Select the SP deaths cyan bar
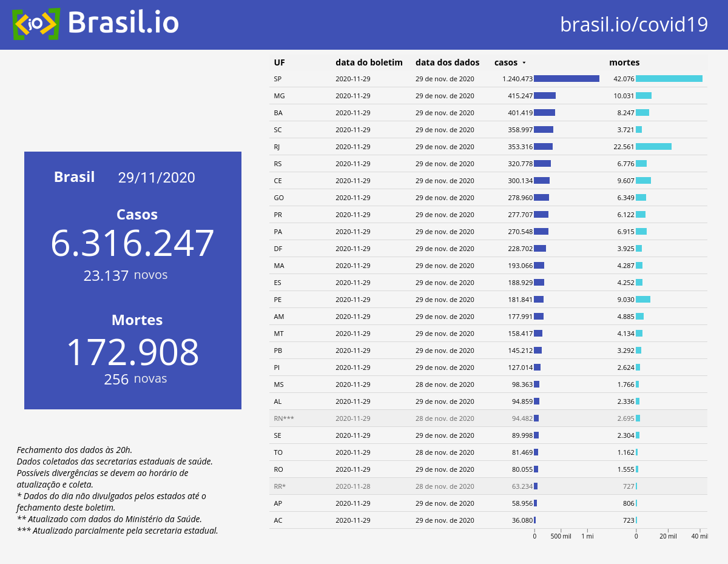Viewport: 728px width, 564px height. pyautogui.click(x=669, y=79)
